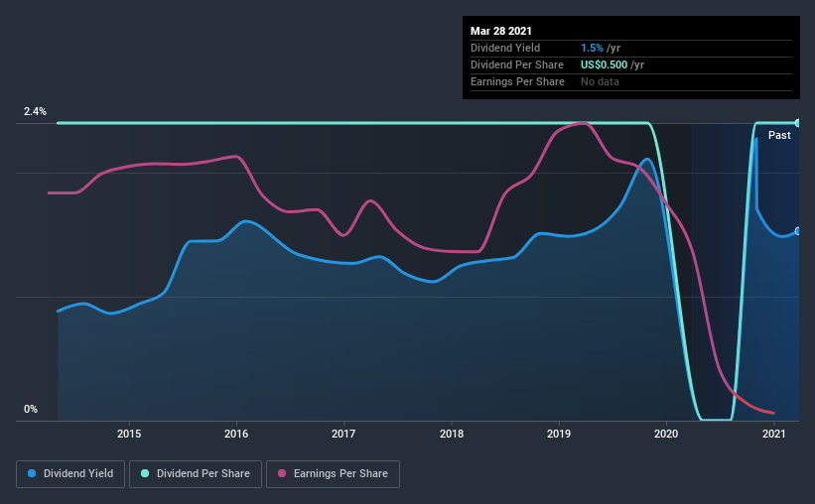Click the blue Dividend Yield legend dot
Screen dimensions: 815x504
pos(32,473)
